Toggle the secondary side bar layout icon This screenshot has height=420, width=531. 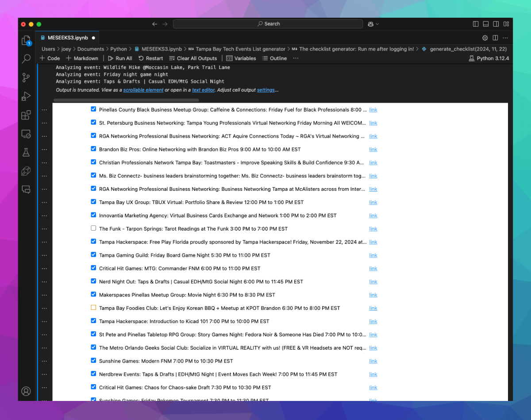pyautogui.click(x=496, y=24)
